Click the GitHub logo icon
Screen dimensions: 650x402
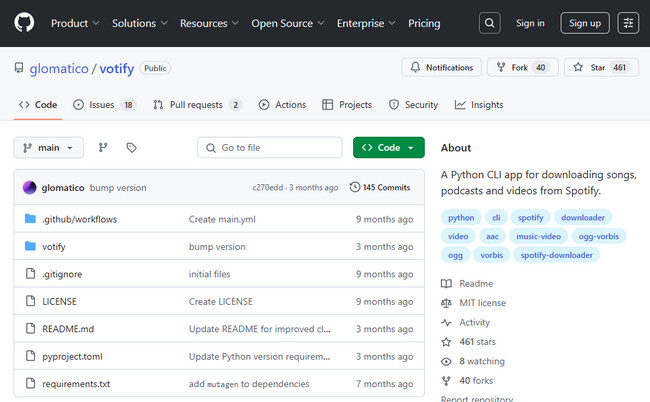pyautogui.click(x=24, y=23)
